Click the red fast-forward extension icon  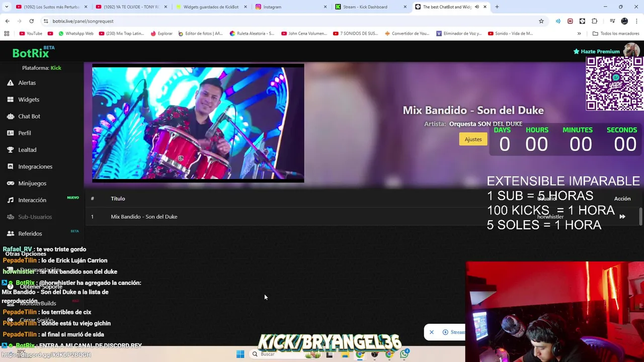tap(570, 21)
